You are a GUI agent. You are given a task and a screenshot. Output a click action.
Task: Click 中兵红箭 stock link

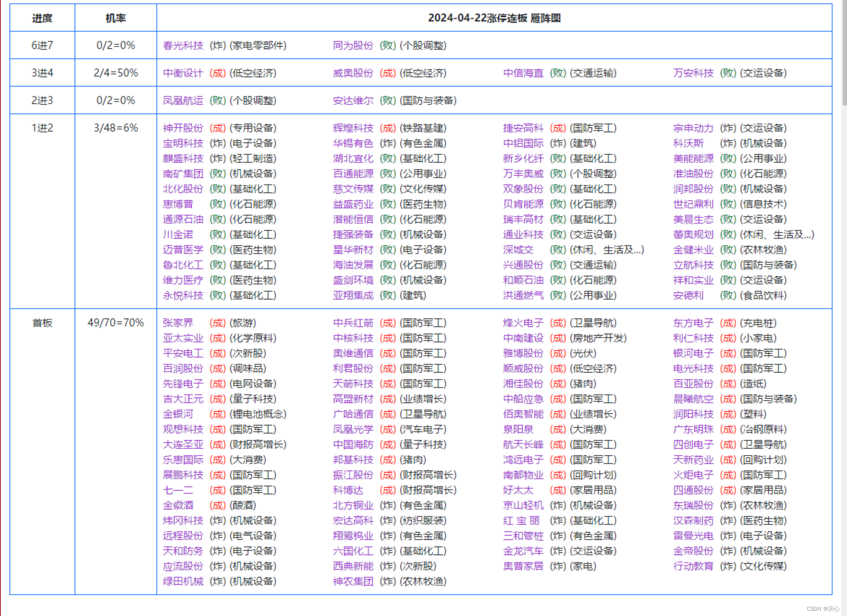click(x=353, y=323)
